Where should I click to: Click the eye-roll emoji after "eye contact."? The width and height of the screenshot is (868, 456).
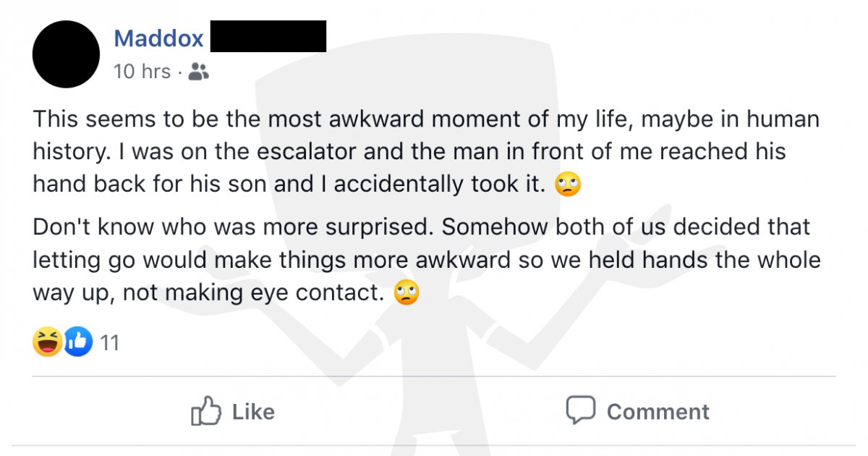click(407, 294)
